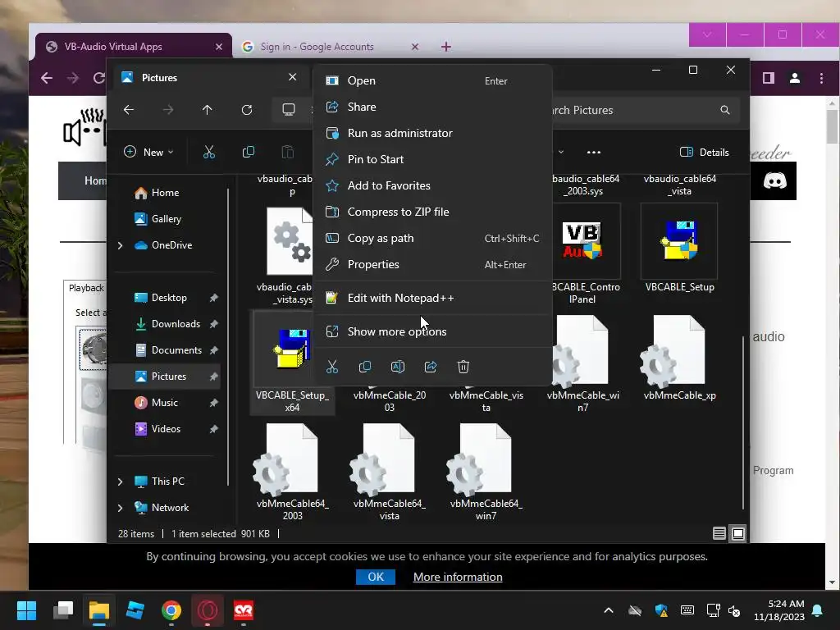
Task: Click the Delete trash icon in context menu
Action: 463,367
